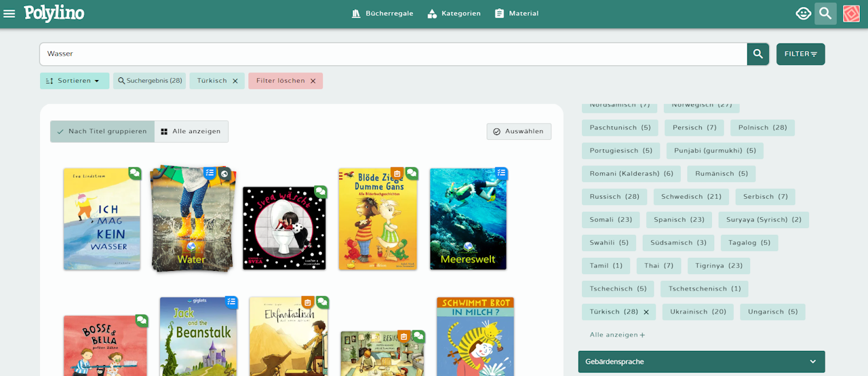The width and height of the screenshot is (868, 376).
Task: Open the hamburger main menu
Action: coord(9,14)
